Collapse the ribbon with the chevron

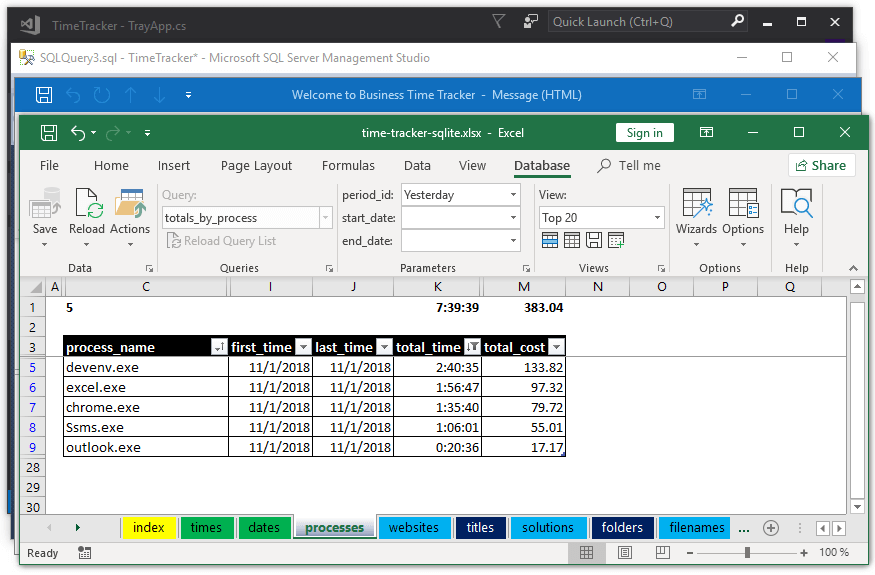click(x=853, y=269)
